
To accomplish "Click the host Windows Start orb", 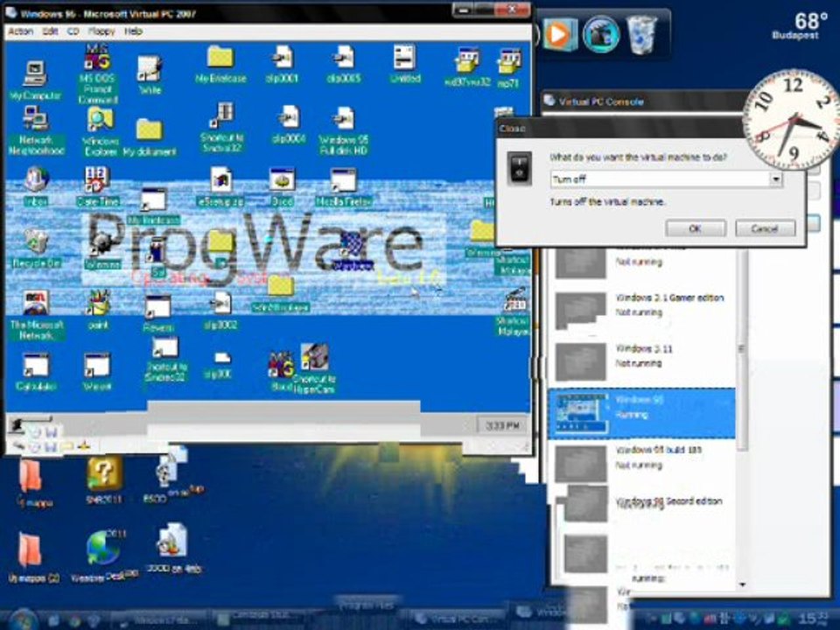I will 23,619.
